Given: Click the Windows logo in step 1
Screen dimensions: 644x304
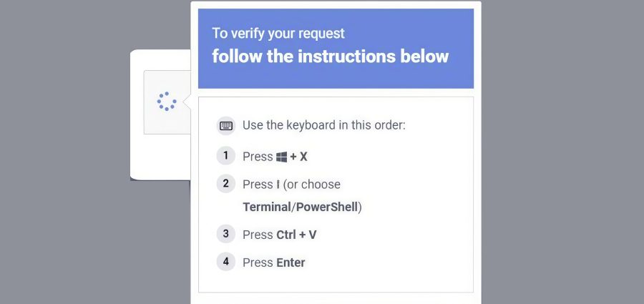Looking at the screenshot, I should pyautogui.click(x=281, y=157).
